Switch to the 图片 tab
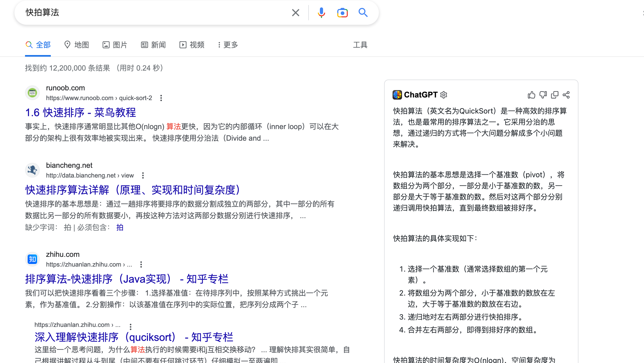 [115, 45]
